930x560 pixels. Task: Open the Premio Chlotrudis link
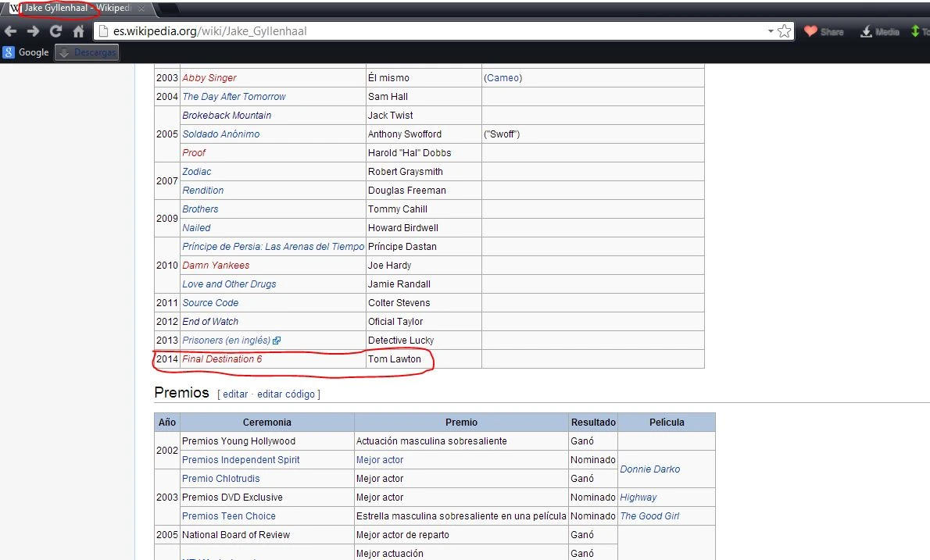tap(220, 479)
